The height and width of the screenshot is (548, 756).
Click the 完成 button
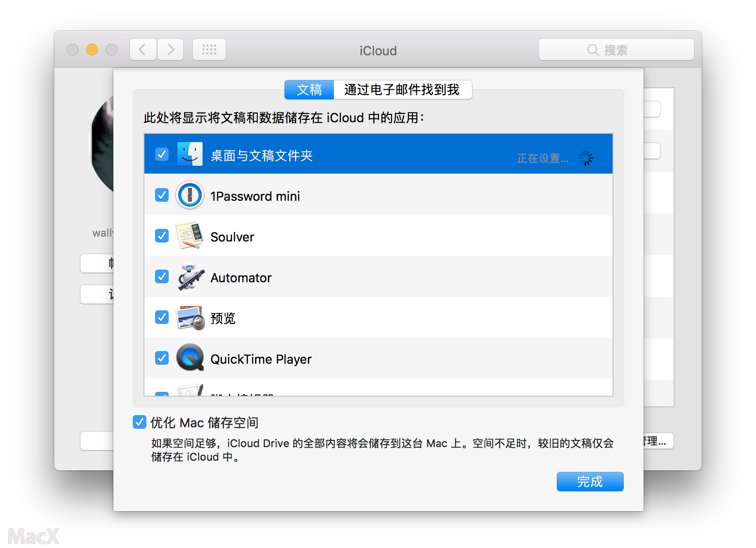[x=590, y=482]
